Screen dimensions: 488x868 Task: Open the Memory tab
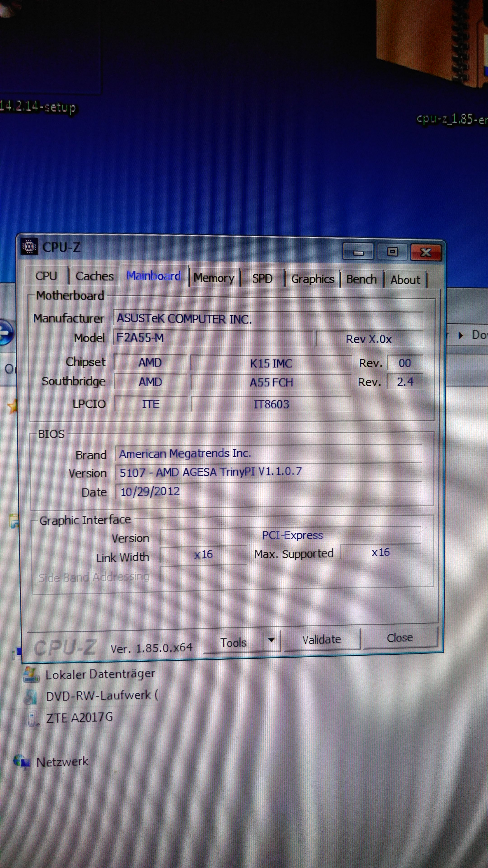click(214, 278)
